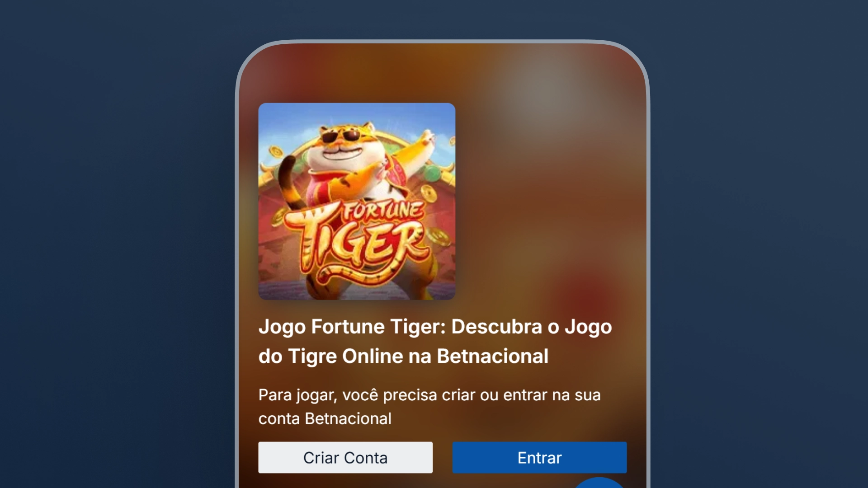Screen dimensions: 868x488
Task: Open the Fortune Tiger game thumbnail
Action: pos(357,201)
